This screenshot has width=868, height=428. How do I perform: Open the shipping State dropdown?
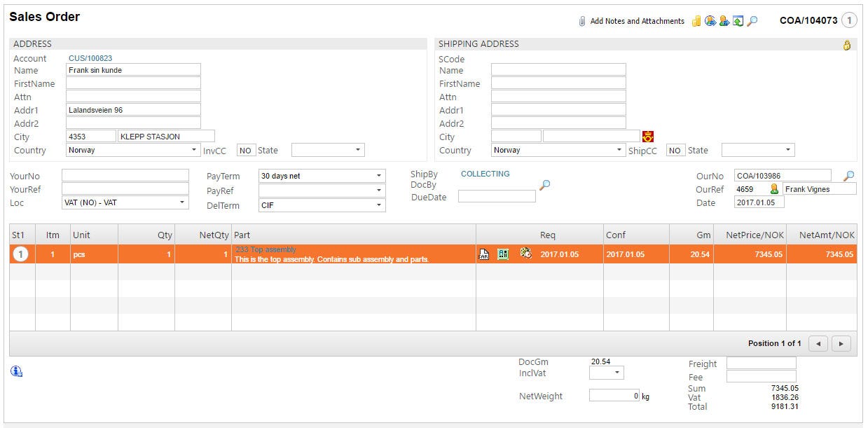tap(758, 150)
